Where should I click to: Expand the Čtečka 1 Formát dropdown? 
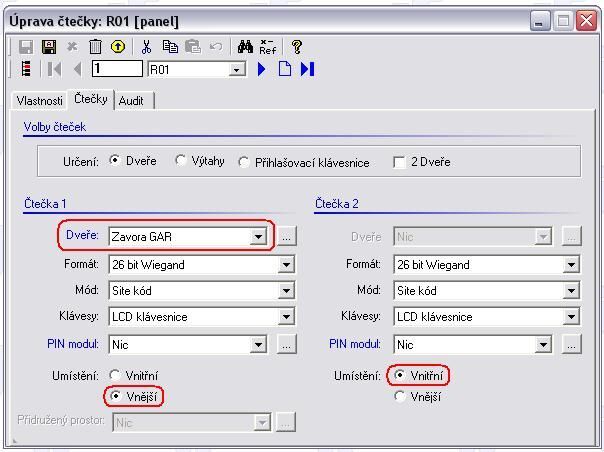point(286,265)
